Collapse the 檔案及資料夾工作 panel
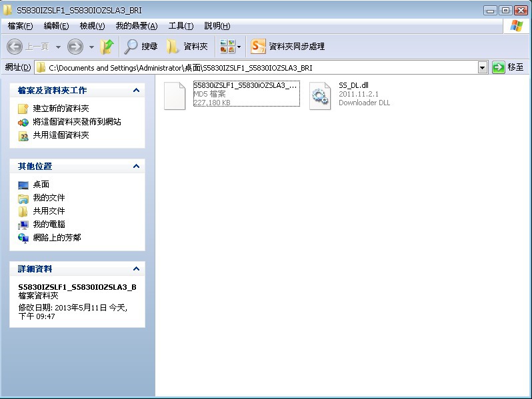The width and height of the screenshot is (532, 399). [x=137, y=90]
